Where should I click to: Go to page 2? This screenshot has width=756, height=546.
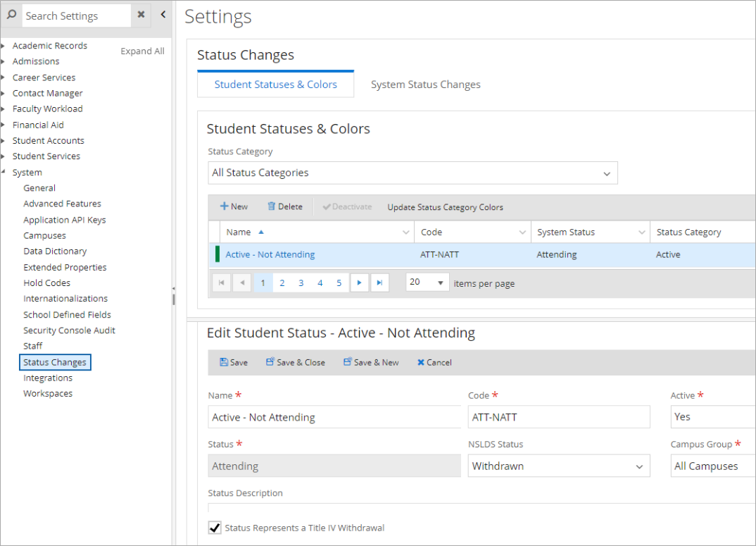(x=282, y=283)
